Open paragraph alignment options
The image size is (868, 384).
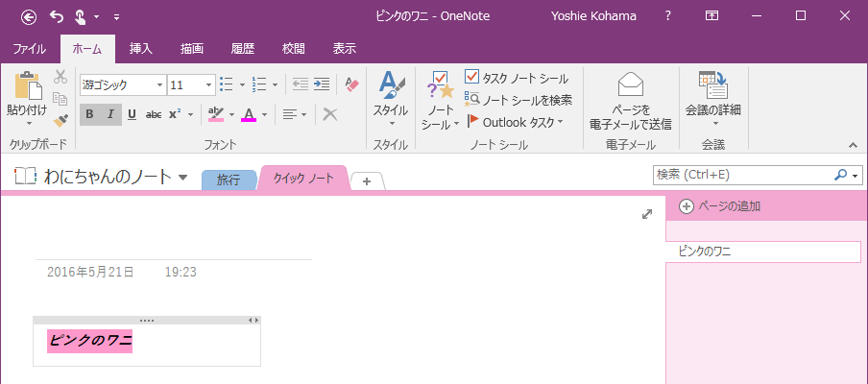coord(295,114)
